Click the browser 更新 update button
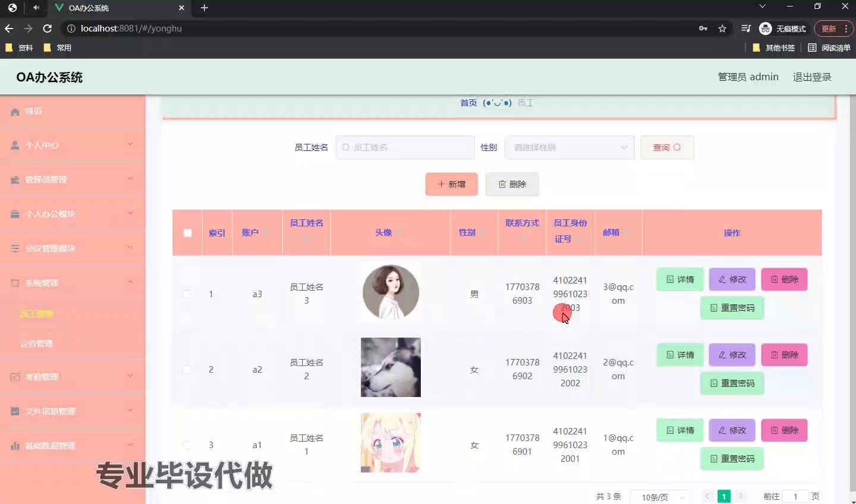Image resolution: width=856 pixels, height=504 pixels. pyautogui.click(x=833, y=29)
